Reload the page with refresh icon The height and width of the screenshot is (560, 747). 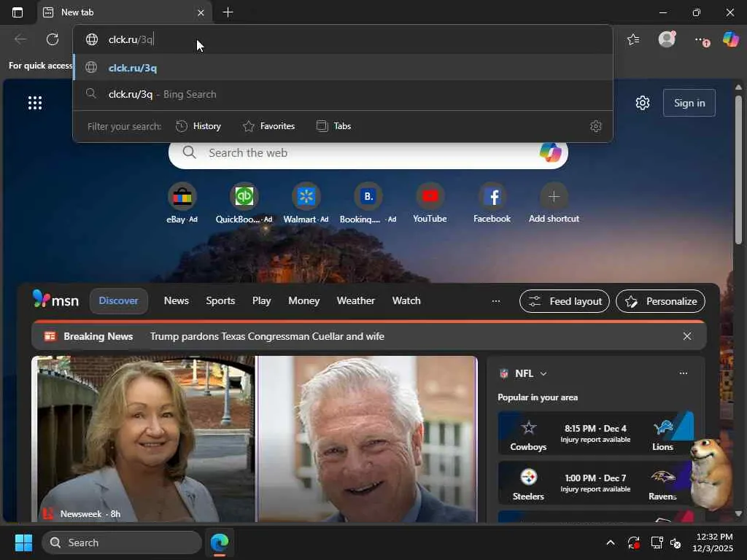click(53, 39)
